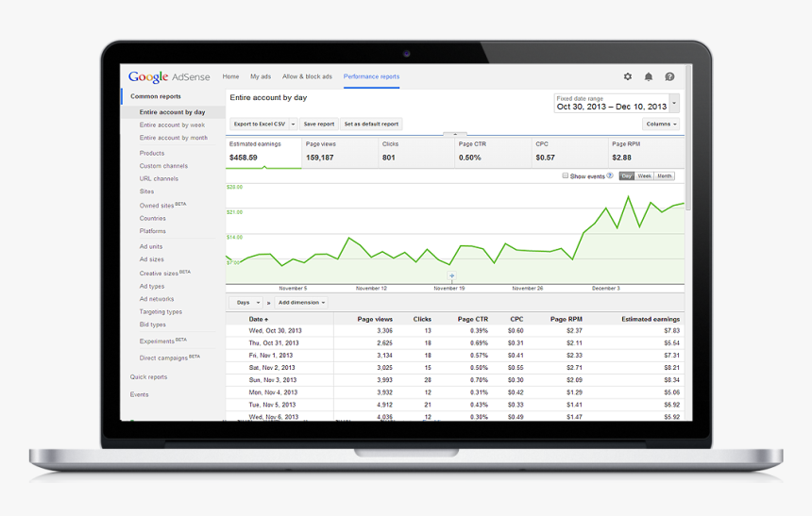Open the Creative sizes report
The height and width of the screenshot is (516, 812).
tap(164, 273)
